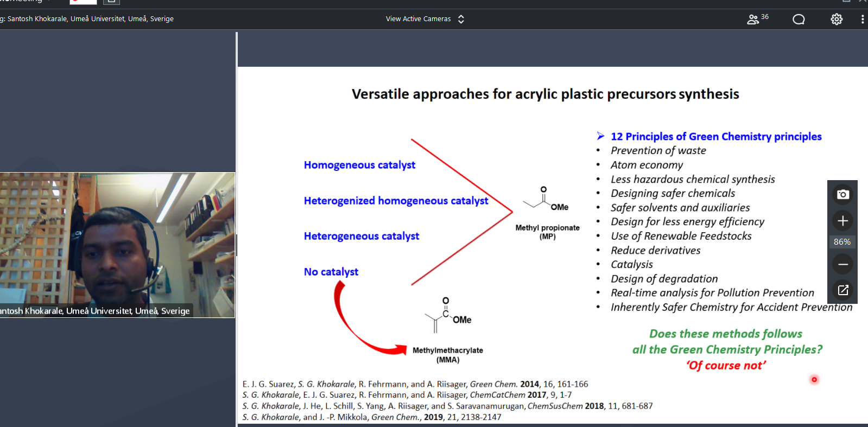
Task: Click the Safer solvents and auxiliaries bullet
Action: tap(680, 208)
